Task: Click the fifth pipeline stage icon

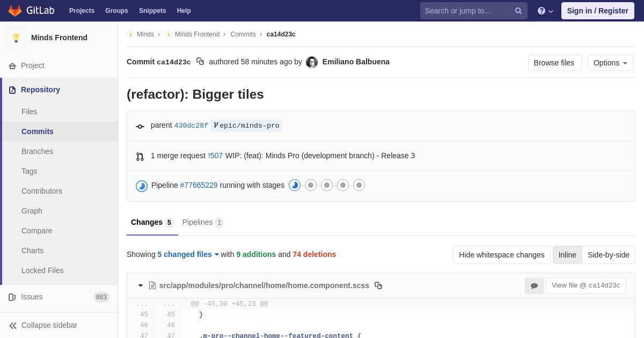Action: click(359, 185)
